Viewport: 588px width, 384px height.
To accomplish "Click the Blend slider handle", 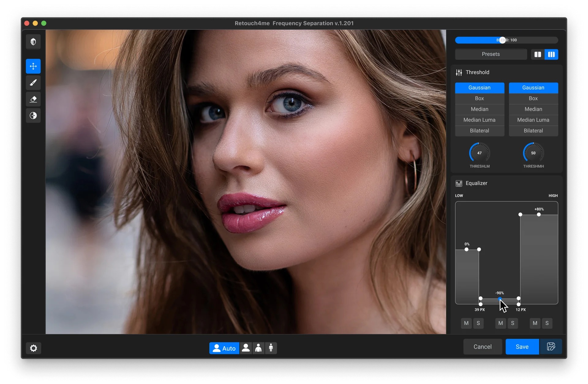I will pyautogui.click(x=502, y=40).
